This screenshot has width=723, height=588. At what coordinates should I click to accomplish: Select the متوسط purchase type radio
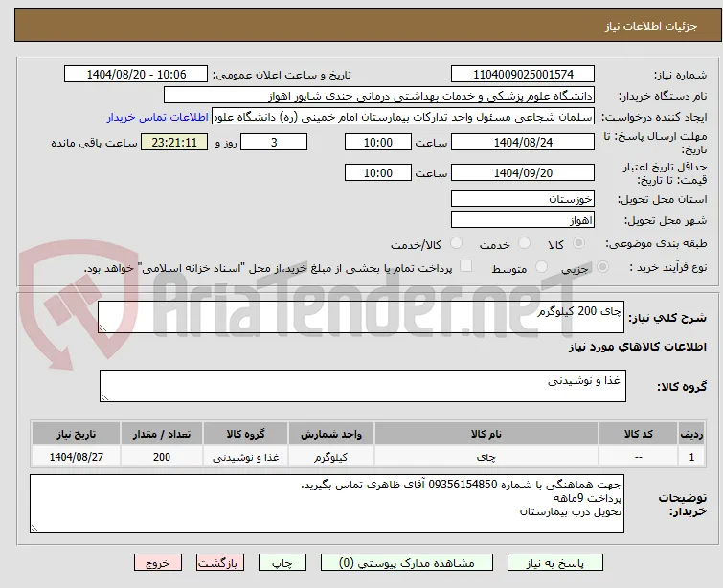coord(541,267)
